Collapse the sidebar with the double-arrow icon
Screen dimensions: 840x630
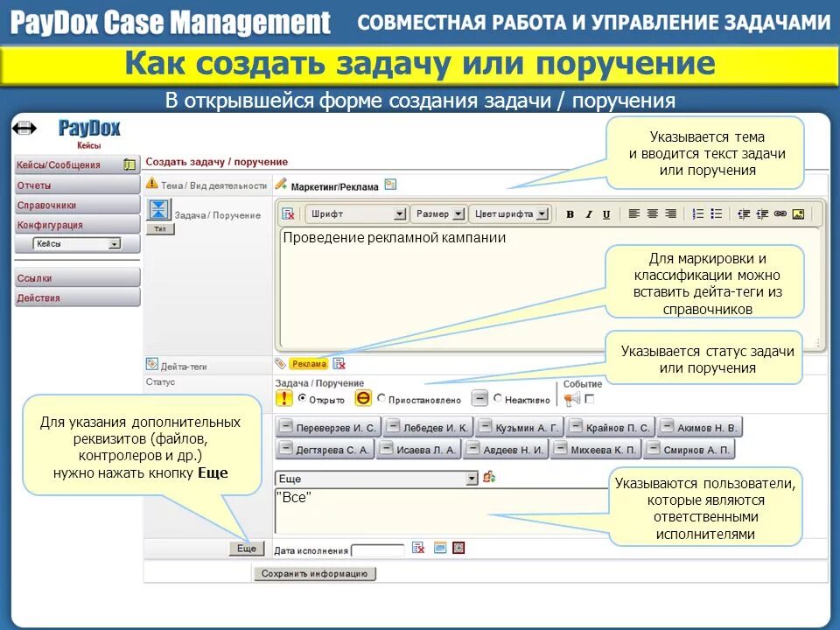[x=24, y=128]
